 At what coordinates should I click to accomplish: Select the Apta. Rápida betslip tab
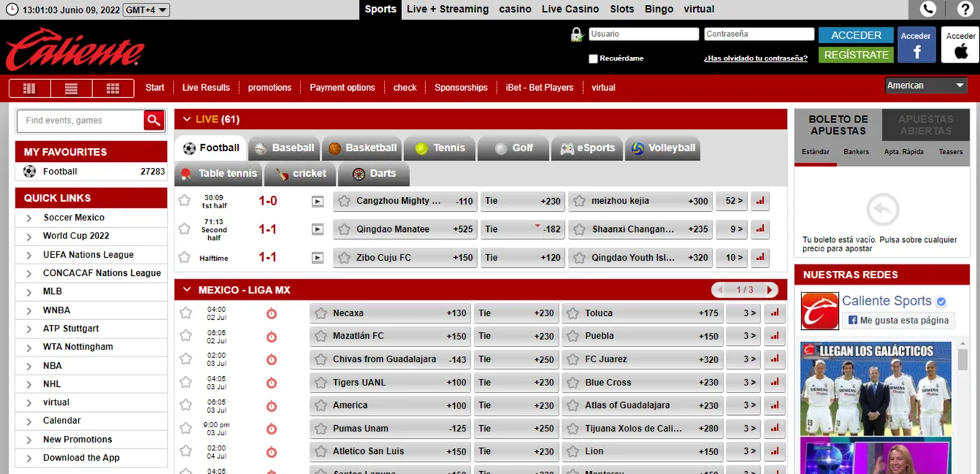(x=904, y=152)
